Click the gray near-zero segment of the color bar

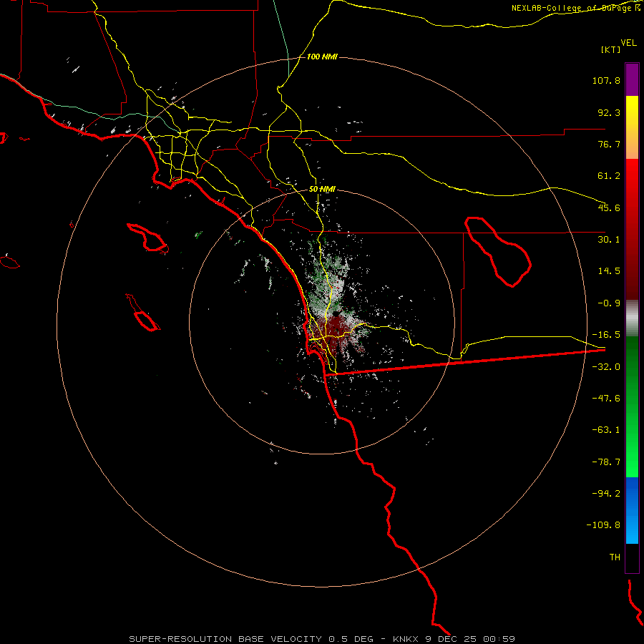pos(632,318)
